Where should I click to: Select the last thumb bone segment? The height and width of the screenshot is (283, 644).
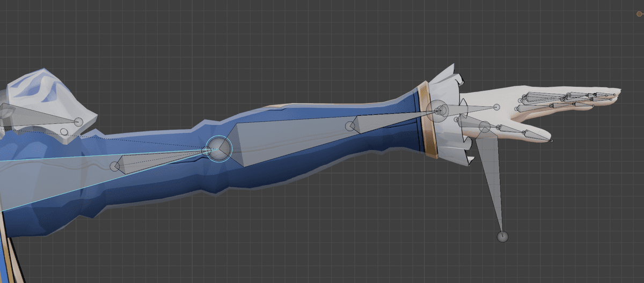click(537, 136)
